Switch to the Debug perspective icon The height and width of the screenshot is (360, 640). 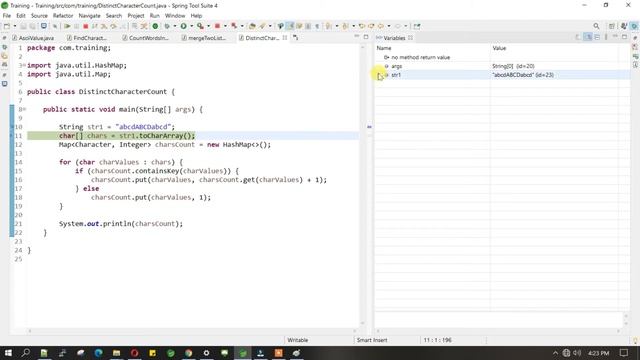(x=634, y=26)
